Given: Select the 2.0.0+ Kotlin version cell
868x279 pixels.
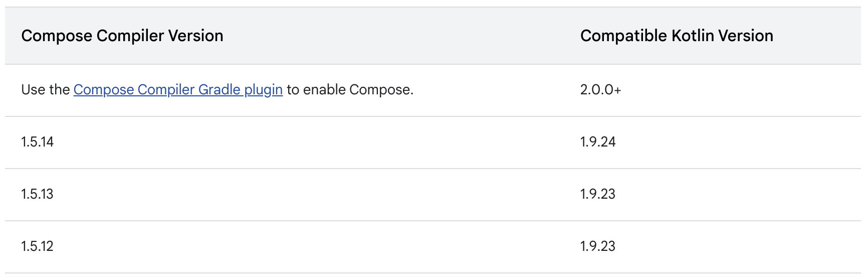Looking at the screenshot, I should coord(600,90).
